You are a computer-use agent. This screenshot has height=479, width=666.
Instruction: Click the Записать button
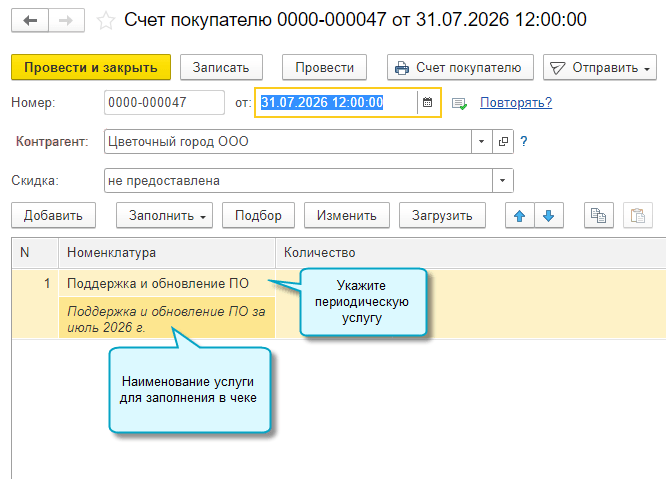(x=221, y=68)
